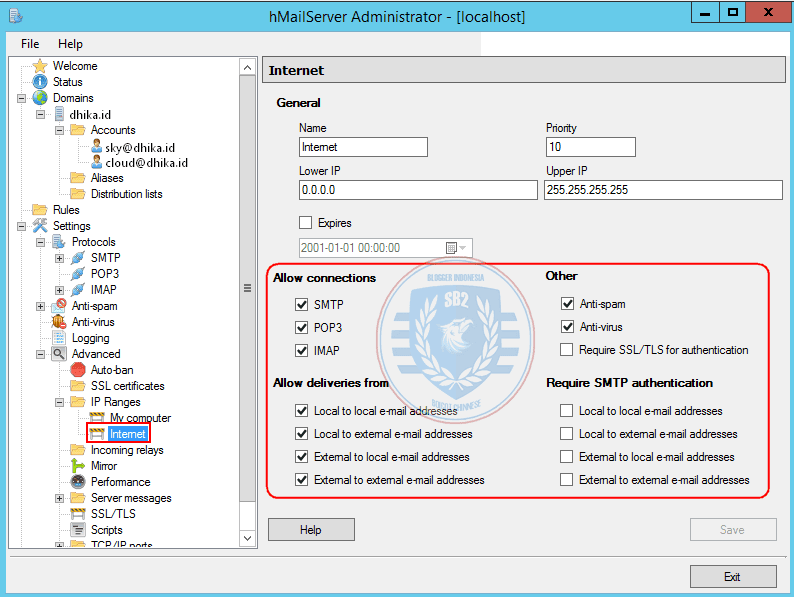Open the Help menu
The width and height of the screenshot is (794, 597).
click(x=70, y=44)
